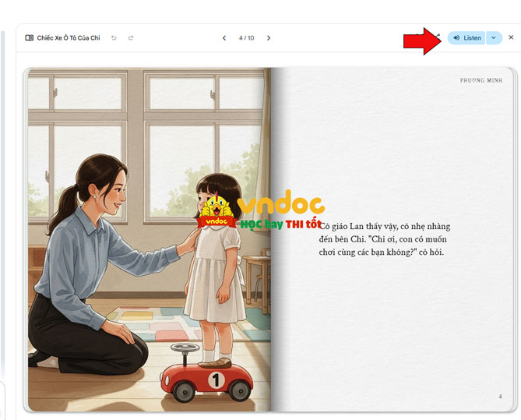Image resolution: width=521 pixels, height=420 pixels.
Task: Play narration with the Listen button
Action: [x=466, y=37]
